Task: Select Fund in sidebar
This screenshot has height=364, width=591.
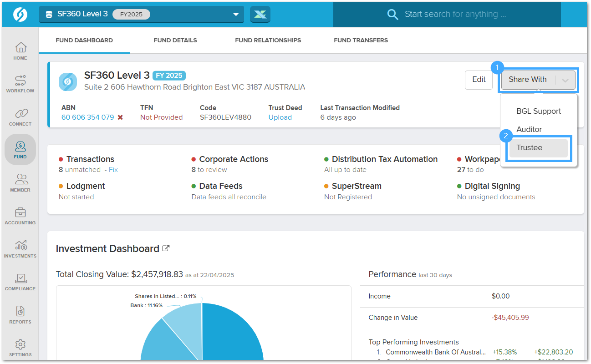Action: (x=20, y=150)
